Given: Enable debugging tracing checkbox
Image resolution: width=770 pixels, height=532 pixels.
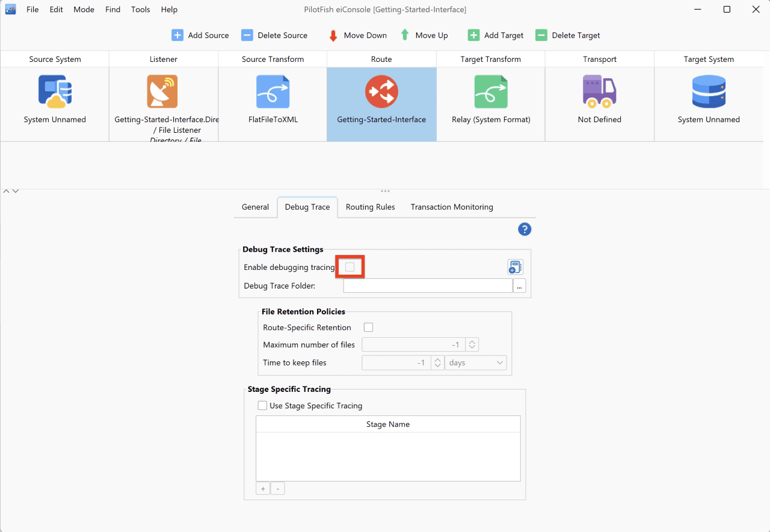Looking at the screenshot, I should click(350, 267).
